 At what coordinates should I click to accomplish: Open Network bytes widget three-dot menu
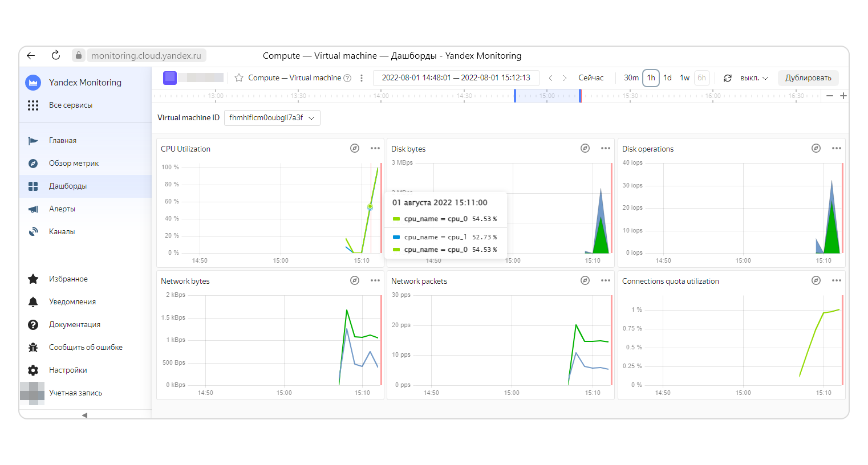(375, 280)
